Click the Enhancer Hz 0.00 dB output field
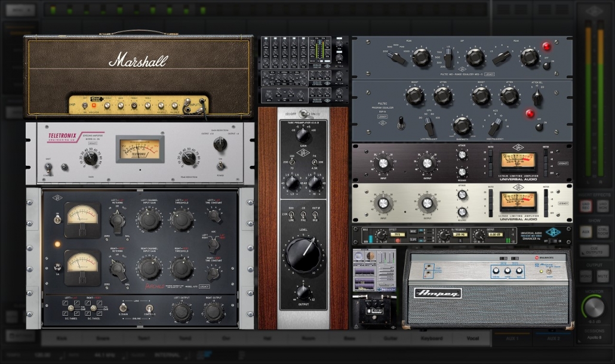 [495, 235]
